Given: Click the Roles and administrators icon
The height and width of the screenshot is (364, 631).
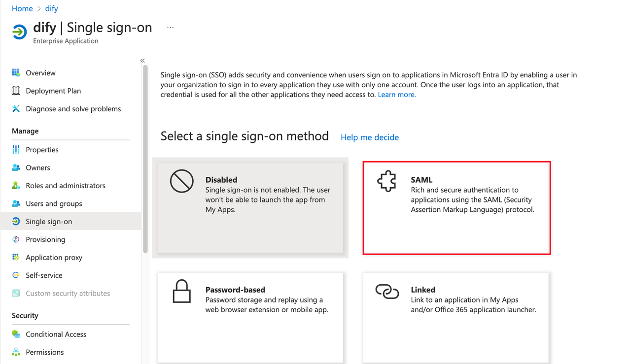Looking at the screenshot, I should click(16, 185).
